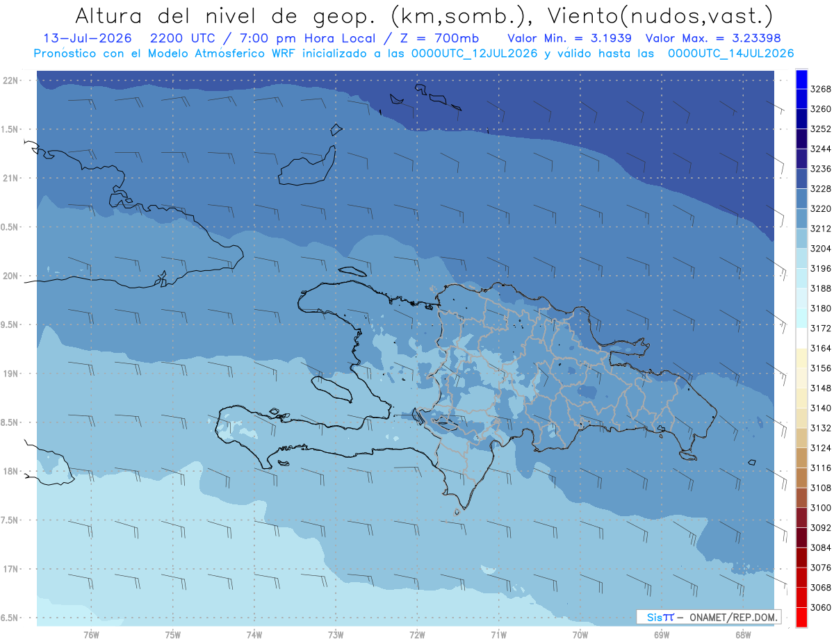
Task: Click the '72W' longitude label
Action: pyautogui.click(x=418, y=635)
